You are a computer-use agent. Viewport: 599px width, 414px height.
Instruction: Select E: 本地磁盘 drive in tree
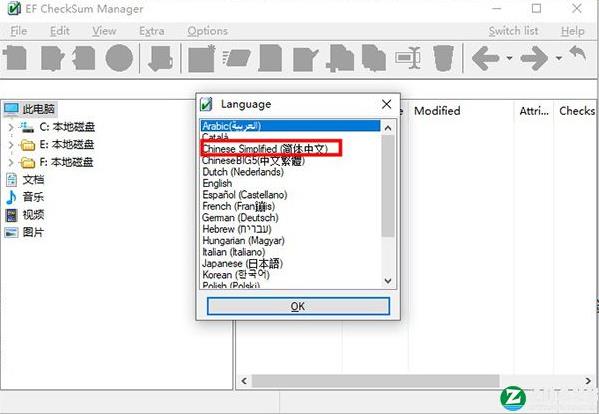(x=66, y=145)
